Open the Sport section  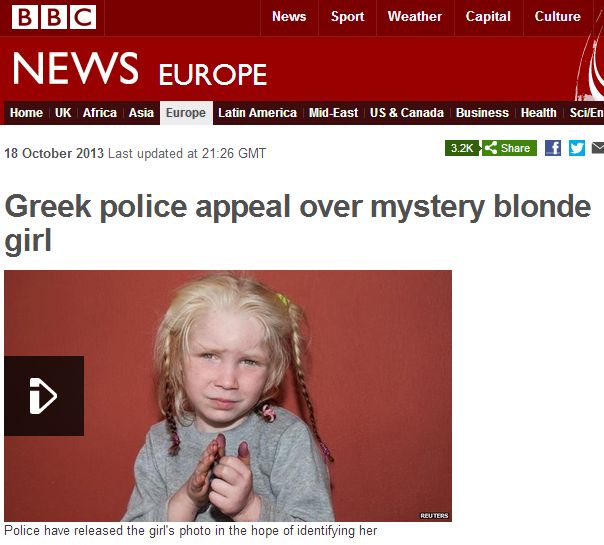pos(347,17)
